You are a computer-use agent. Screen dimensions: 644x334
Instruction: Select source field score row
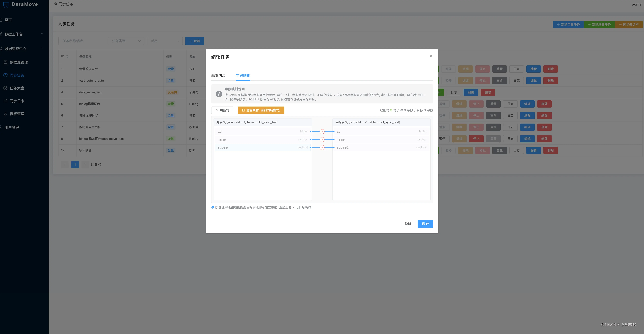point(263,148)
